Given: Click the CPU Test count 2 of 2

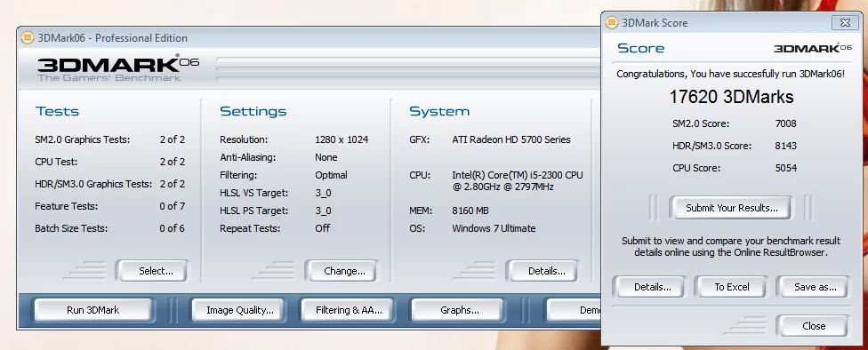Looking at the screenshot, I should (173, 162).
